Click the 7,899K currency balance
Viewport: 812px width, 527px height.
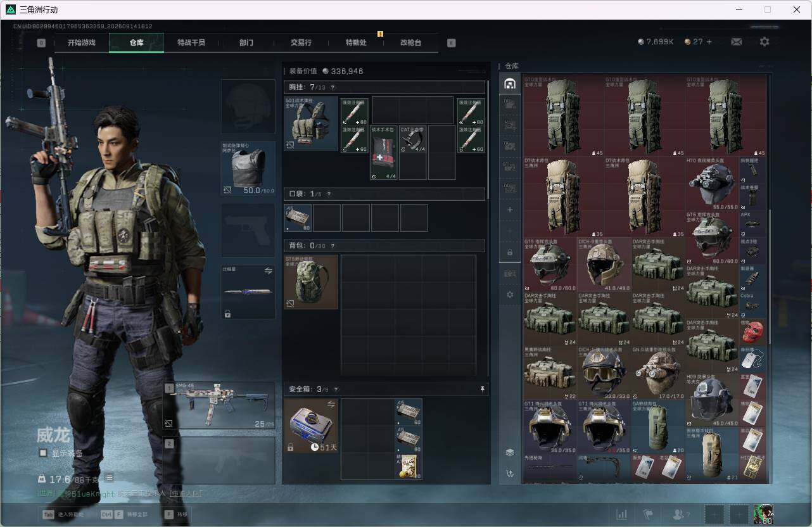coord(656,42)
